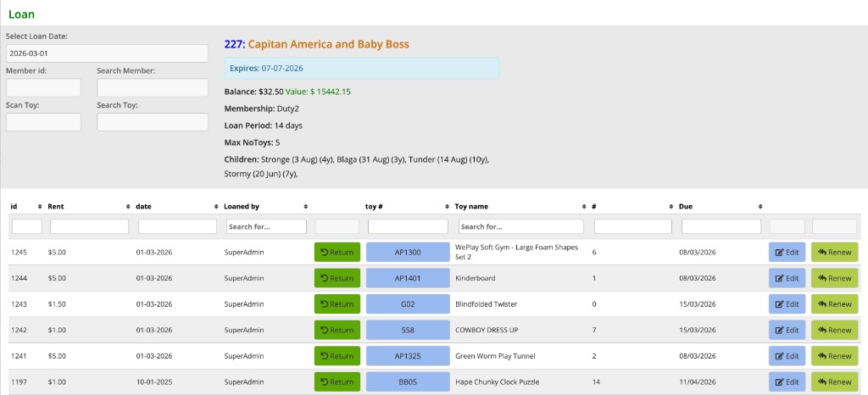Click the date column filter box
This screenshot has height=395, width=868.
pyautogui.click(x=178, y=226)
